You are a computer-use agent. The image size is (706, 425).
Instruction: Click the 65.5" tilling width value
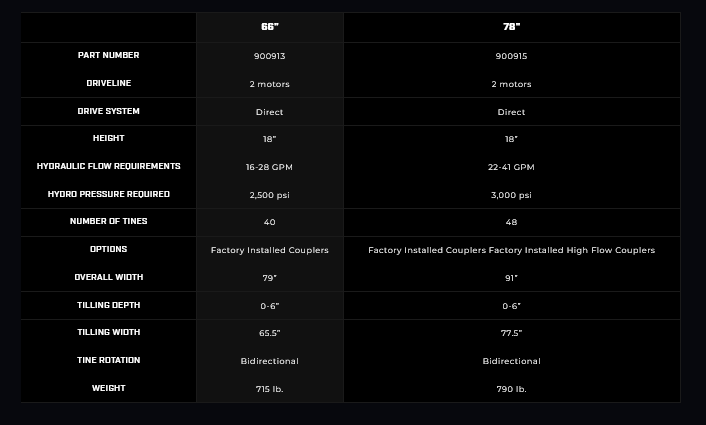coord(269,333)
